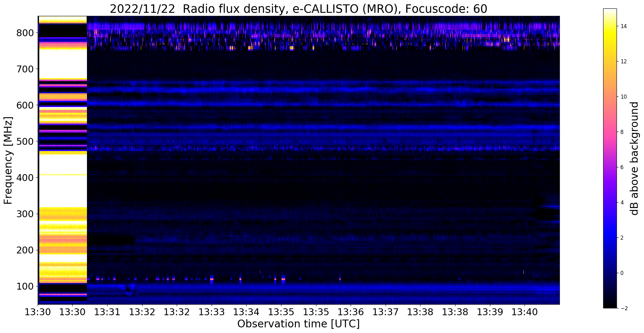Screen dimensions: 644x333
Task: Click the colorbar tick label 8
Action: point(622,132)
